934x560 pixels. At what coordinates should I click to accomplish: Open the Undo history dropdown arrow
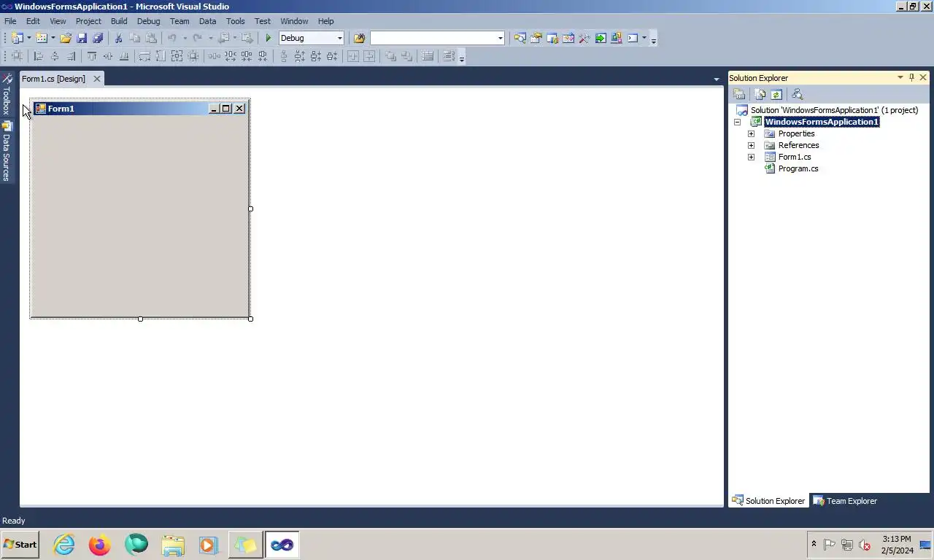click(x=185, y=38)
